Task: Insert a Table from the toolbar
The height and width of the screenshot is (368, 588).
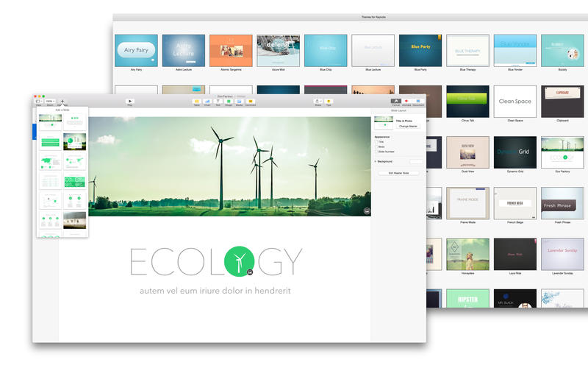Action: 196,101
